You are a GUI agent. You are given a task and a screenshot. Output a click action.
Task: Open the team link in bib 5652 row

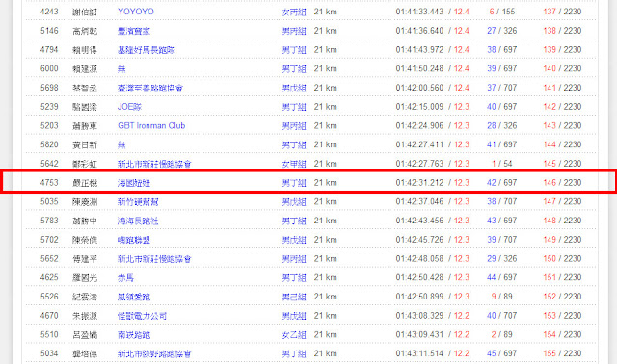click(154, 259)
